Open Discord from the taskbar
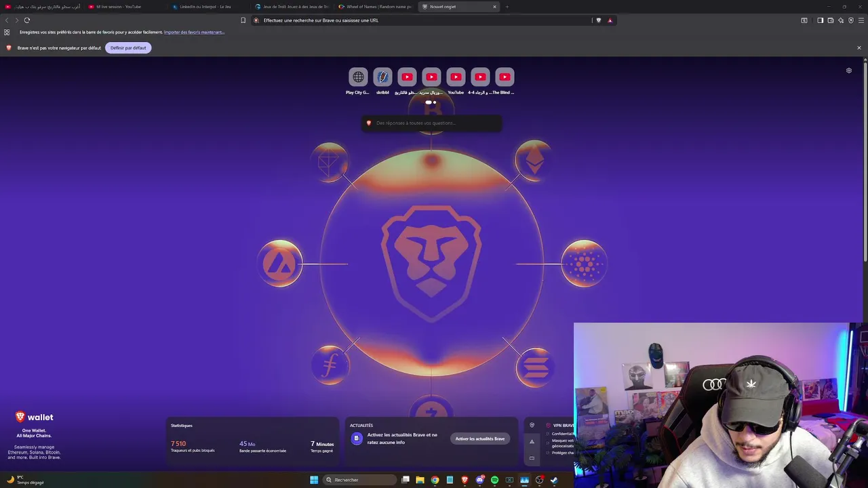This screenshot has height=488, width=868. click(479, 480)
